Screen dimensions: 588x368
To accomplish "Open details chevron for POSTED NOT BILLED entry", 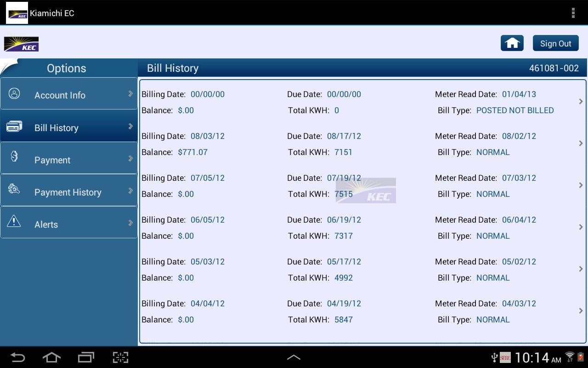I will [581, 102].
